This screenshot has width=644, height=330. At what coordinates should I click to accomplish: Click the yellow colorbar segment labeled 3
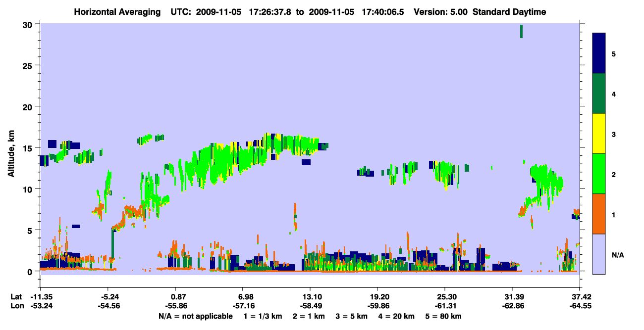tap(599, 134)
